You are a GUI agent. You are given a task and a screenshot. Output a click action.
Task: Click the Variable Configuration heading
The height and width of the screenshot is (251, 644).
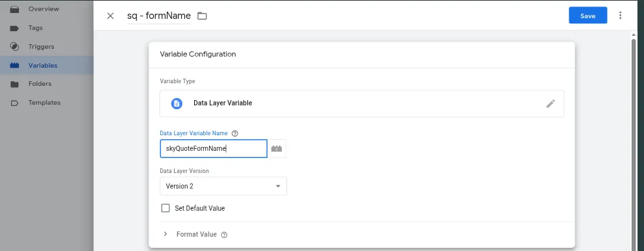[x=198, y=55]
